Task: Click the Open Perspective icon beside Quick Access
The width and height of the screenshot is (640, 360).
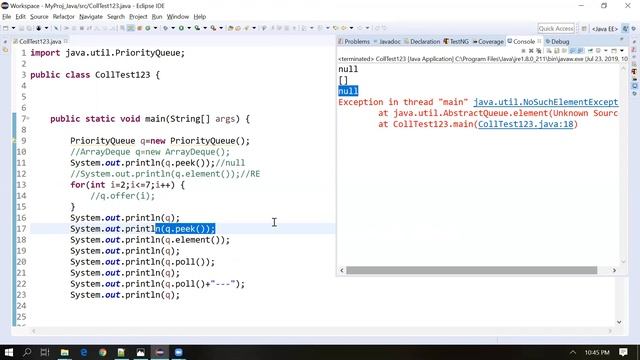Action: point(584,29)
